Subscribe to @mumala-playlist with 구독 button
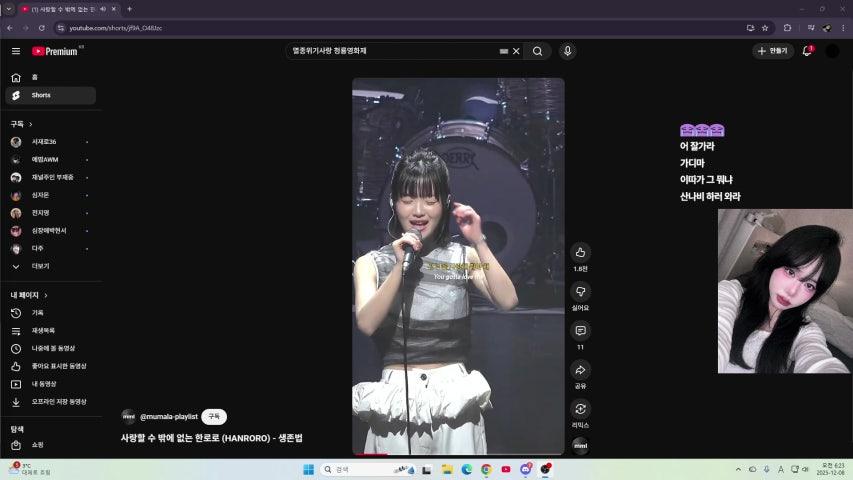Screen dimensions: 853x480 coord(214,416)
